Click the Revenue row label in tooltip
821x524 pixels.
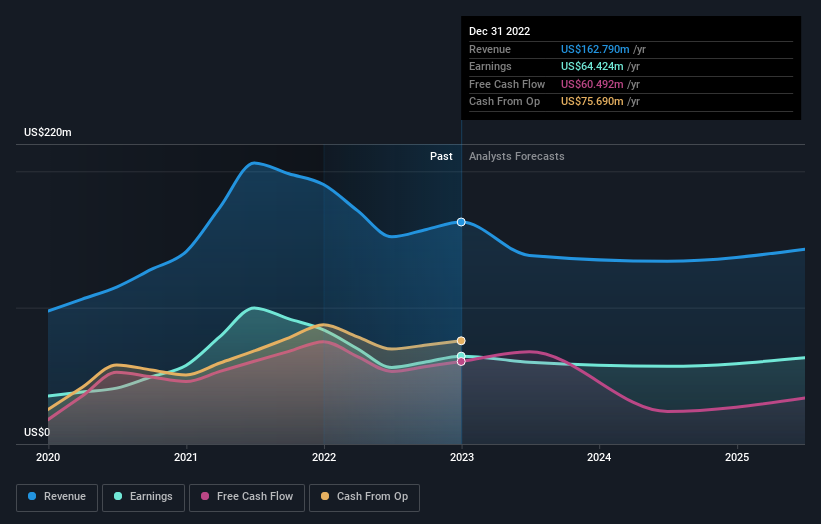(490, 49)
